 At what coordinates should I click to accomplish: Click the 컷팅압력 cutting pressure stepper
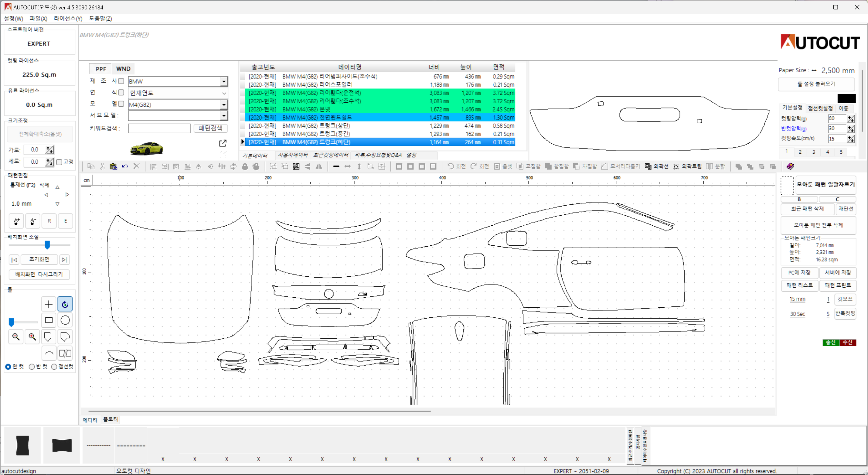[x=851, y=119]
